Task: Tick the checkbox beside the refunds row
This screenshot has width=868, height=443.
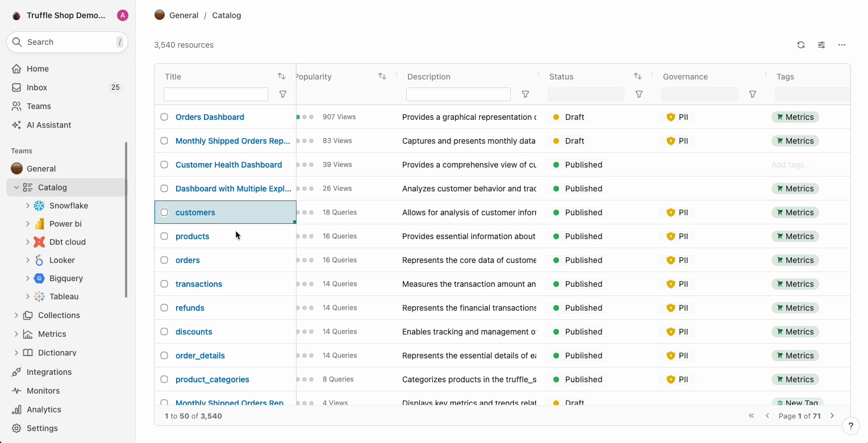Action: pyautogui.click(x=164, y=308)
